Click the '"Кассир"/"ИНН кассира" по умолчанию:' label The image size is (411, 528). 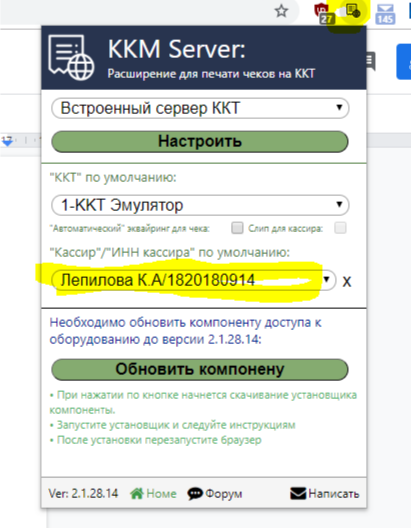pyautogui.click(x=169, y=252)
